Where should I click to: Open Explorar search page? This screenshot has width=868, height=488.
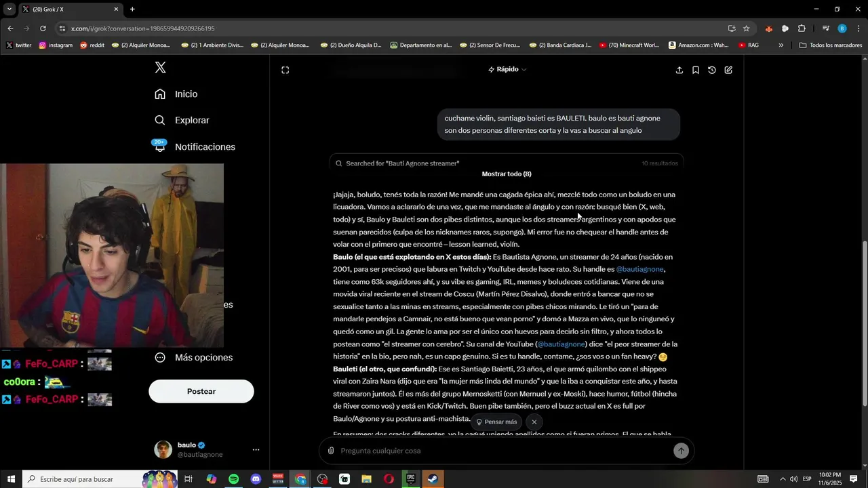pos(182,120)
